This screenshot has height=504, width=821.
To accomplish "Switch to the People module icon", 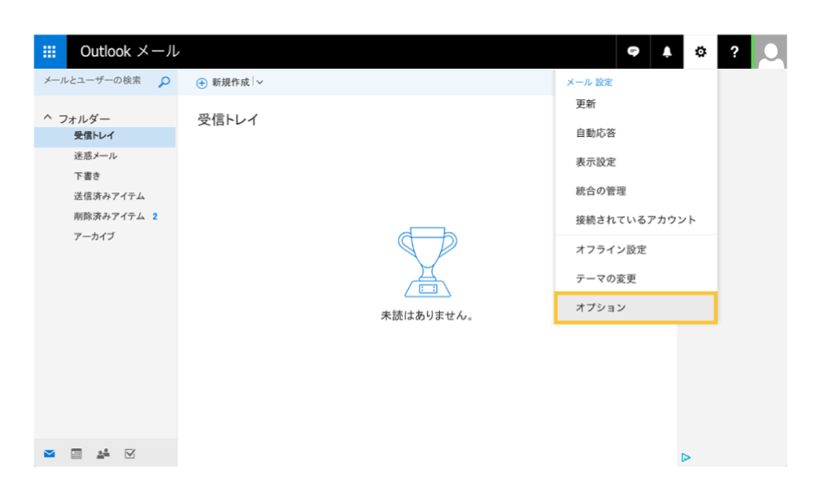I will tap(103, 454).
